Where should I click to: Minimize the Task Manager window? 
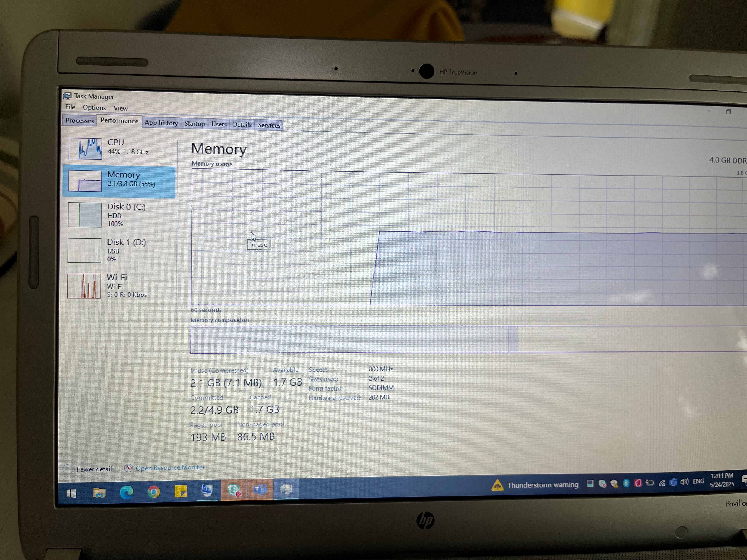[708, 111]
